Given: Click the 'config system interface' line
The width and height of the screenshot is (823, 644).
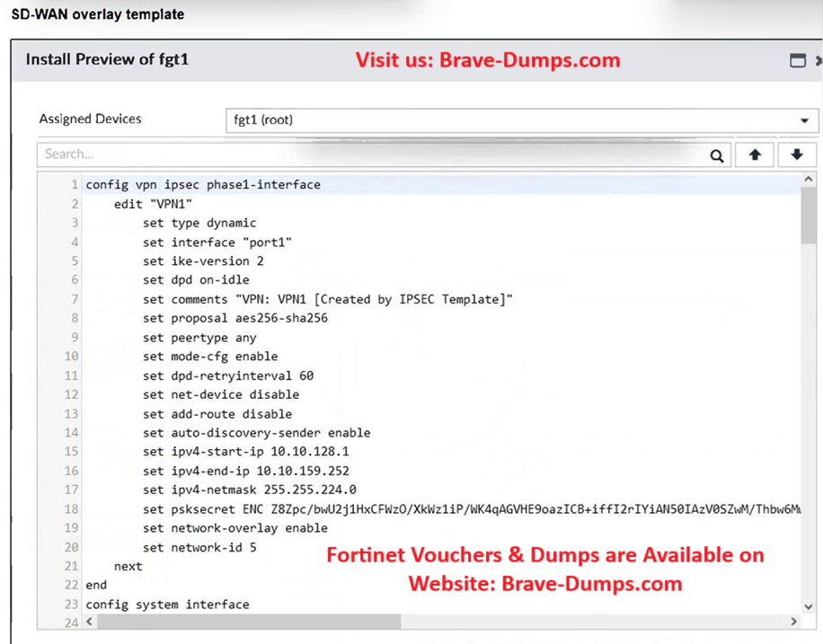Looking at the screenshot, I should [x=167, y=604].
